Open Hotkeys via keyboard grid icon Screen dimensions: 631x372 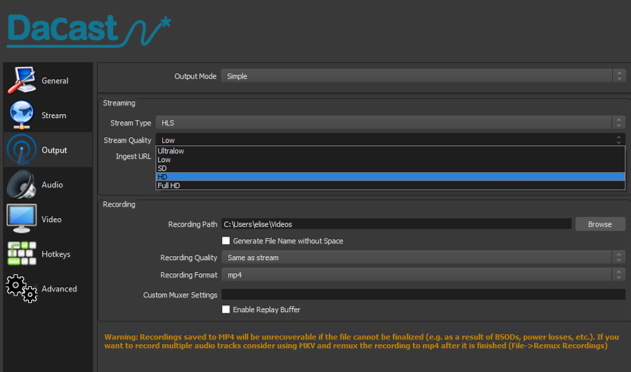[21, 253]
